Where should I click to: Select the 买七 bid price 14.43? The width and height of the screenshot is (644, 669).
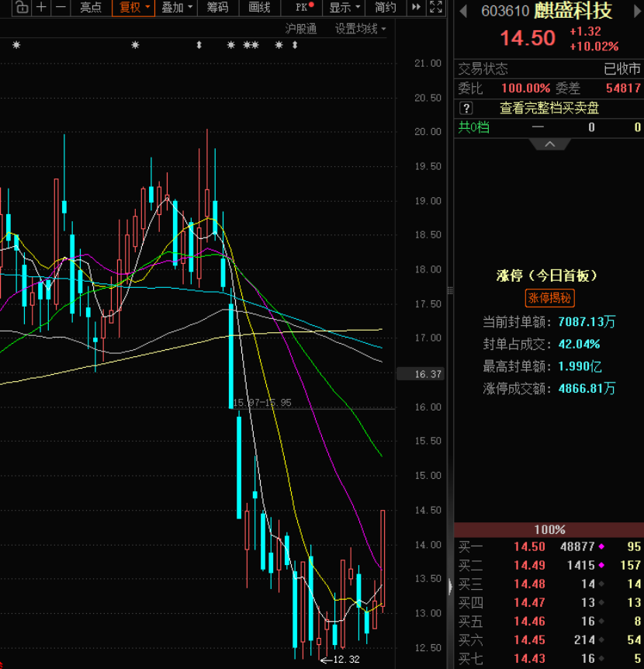[x=529, y=659]
